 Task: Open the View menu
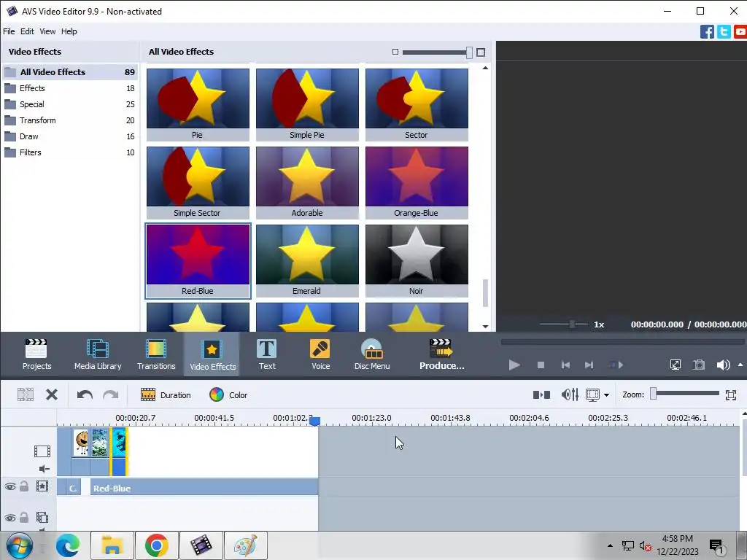tap(47, 31)
